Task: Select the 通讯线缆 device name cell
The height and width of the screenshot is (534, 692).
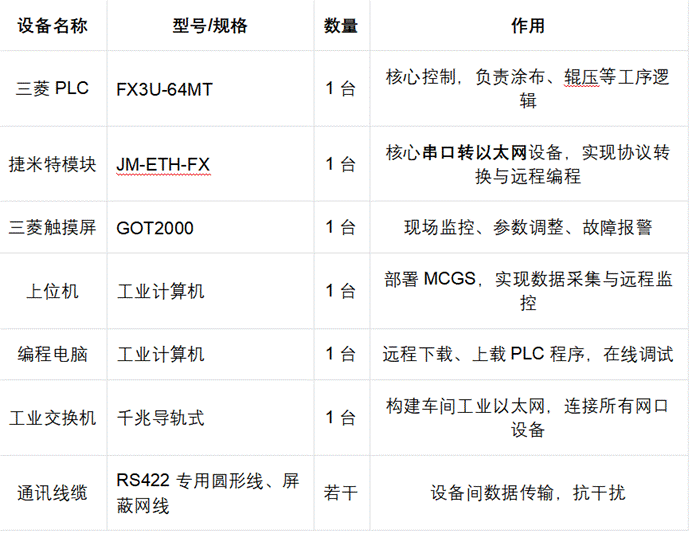Action: (x=53, y=493)
